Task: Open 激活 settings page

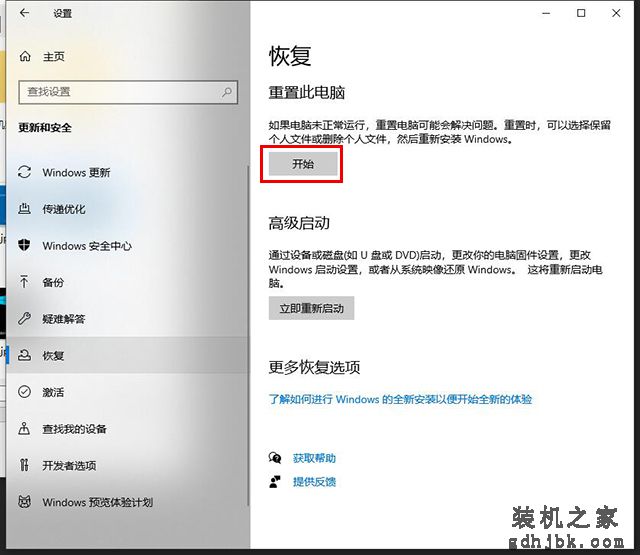Action: (x=127, y=392)
